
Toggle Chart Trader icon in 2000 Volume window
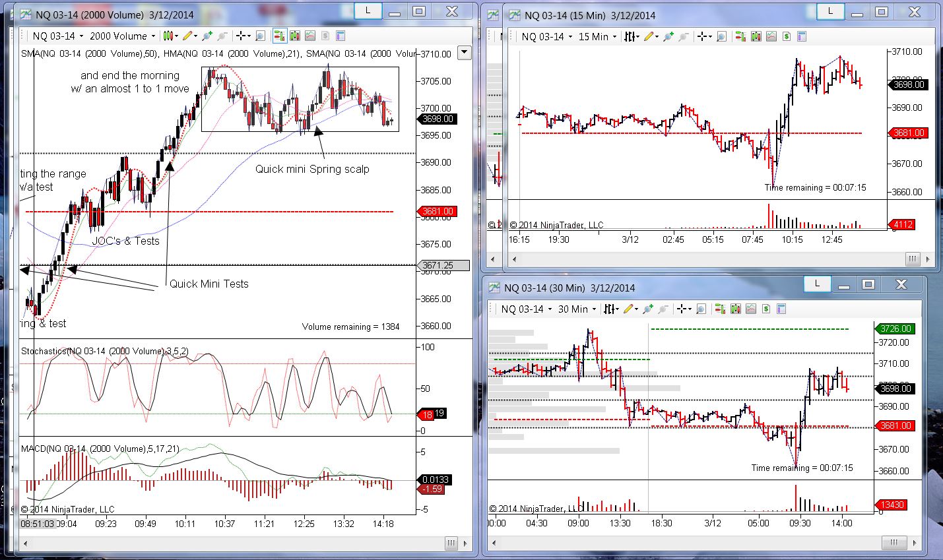(279, 36)
